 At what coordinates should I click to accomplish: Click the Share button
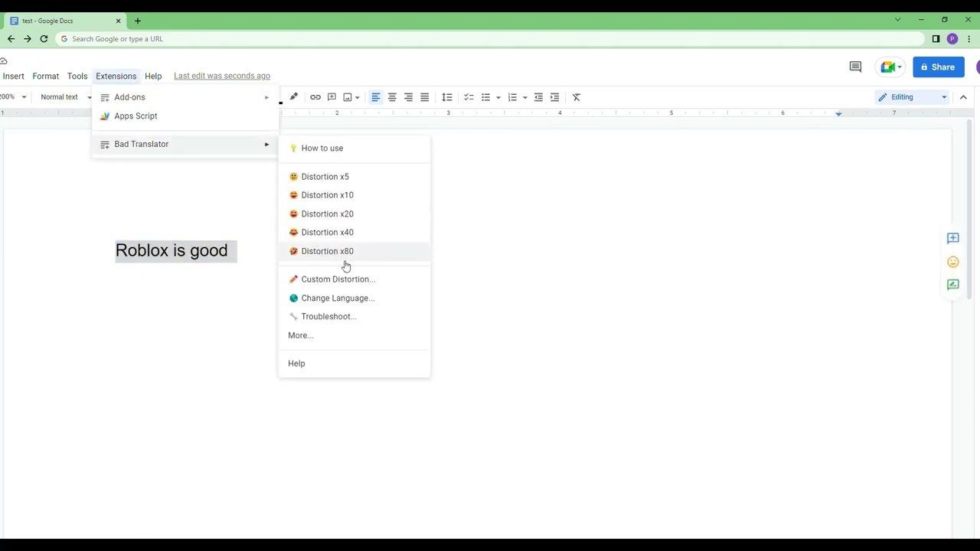938,67
